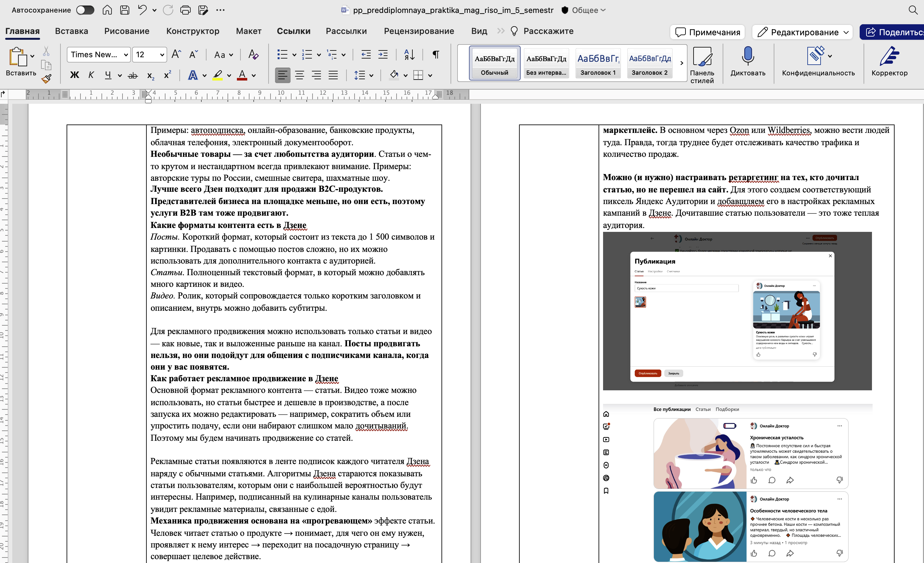Click the Sort A-Я icon
924x563 pixels.
tap(409, 55)
